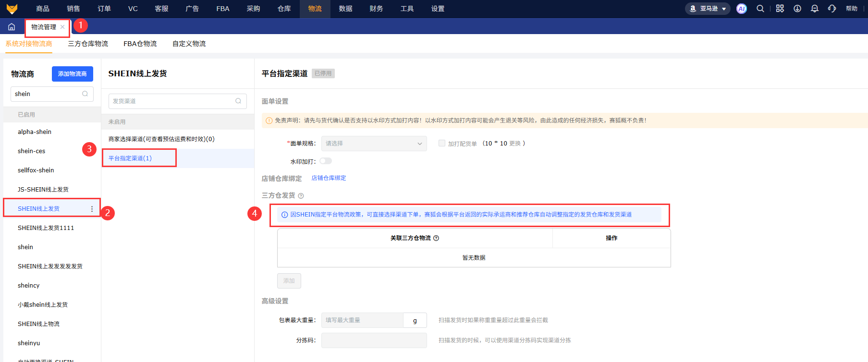Image resolution: width=868 pixels, height=362 pixels.
Task: Click the 添加物流商 button
Action: 73,74
